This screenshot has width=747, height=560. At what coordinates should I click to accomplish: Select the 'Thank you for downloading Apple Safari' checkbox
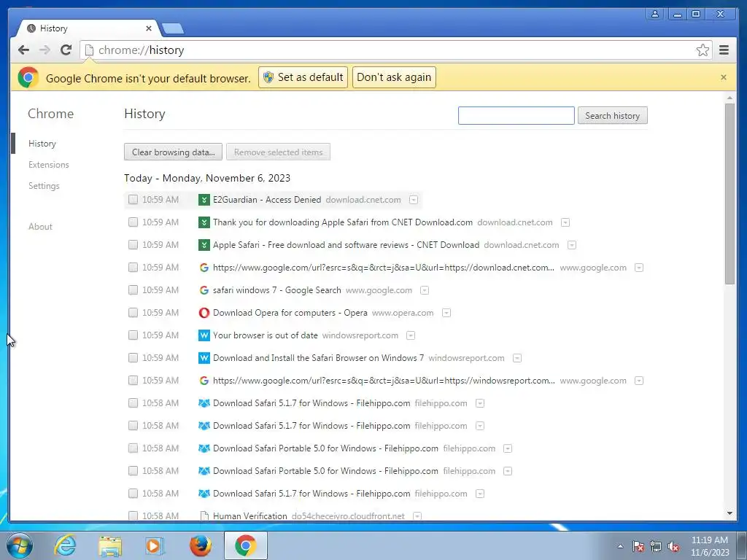pyautogui.click(x=133, y=222)
